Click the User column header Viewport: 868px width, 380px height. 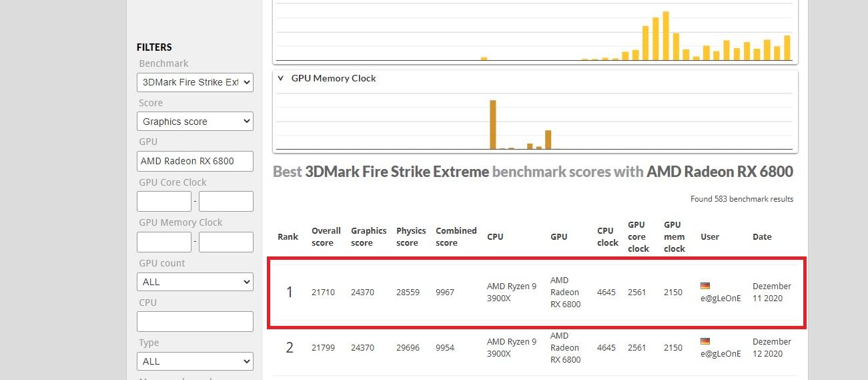tap(710, 236)
